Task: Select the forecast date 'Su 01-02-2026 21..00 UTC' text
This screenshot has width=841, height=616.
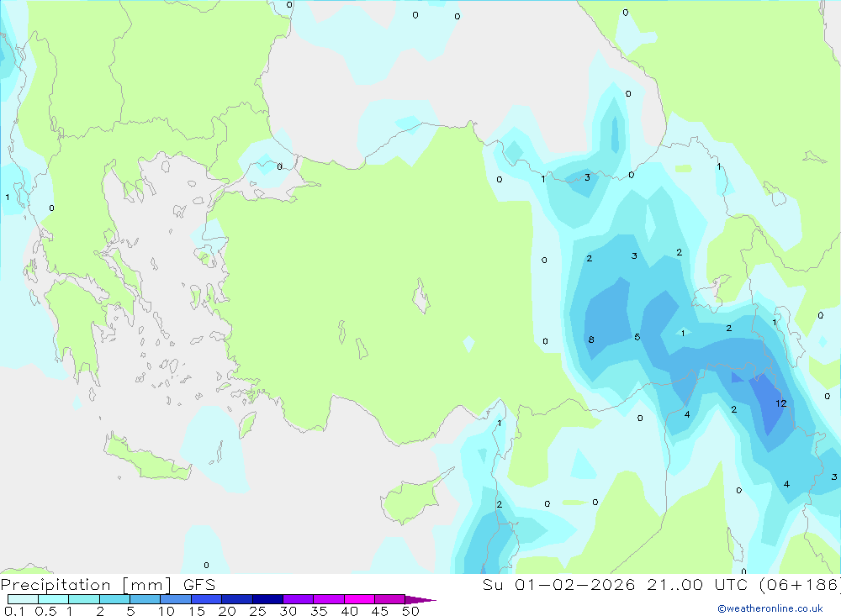Action: 615,584
